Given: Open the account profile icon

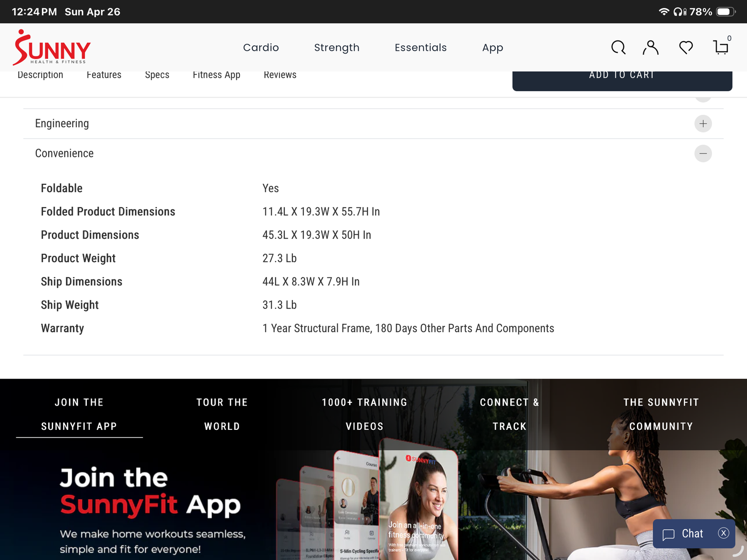Looking at the screenshot, I should [650, 48].
